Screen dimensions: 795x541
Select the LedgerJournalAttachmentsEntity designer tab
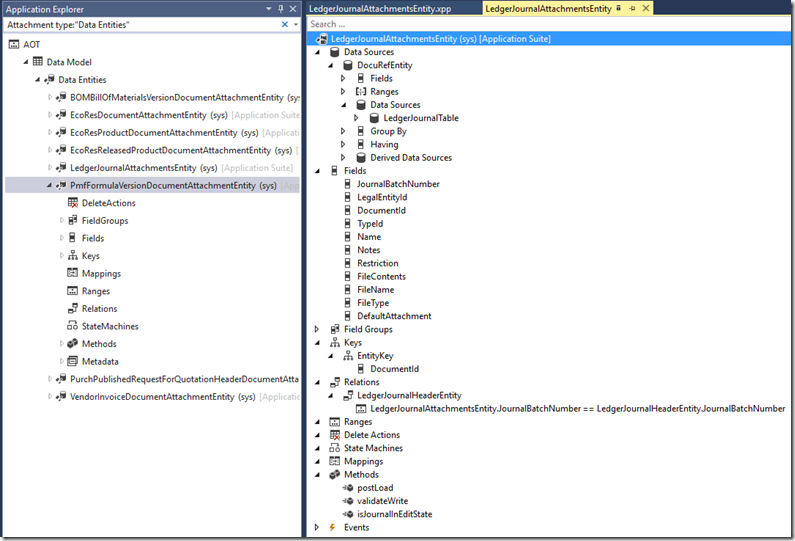pos(548,9)
